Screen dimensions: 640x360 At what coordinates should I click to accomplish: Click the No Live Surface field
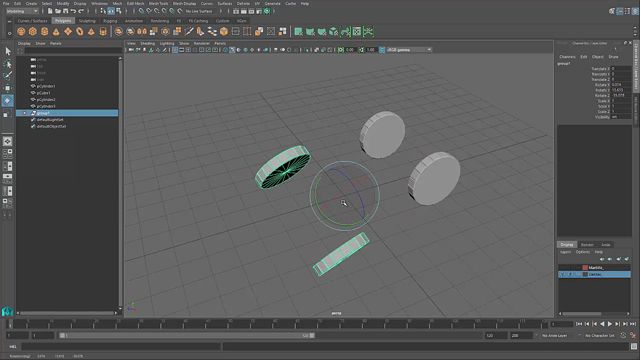(x=199, y=11)
